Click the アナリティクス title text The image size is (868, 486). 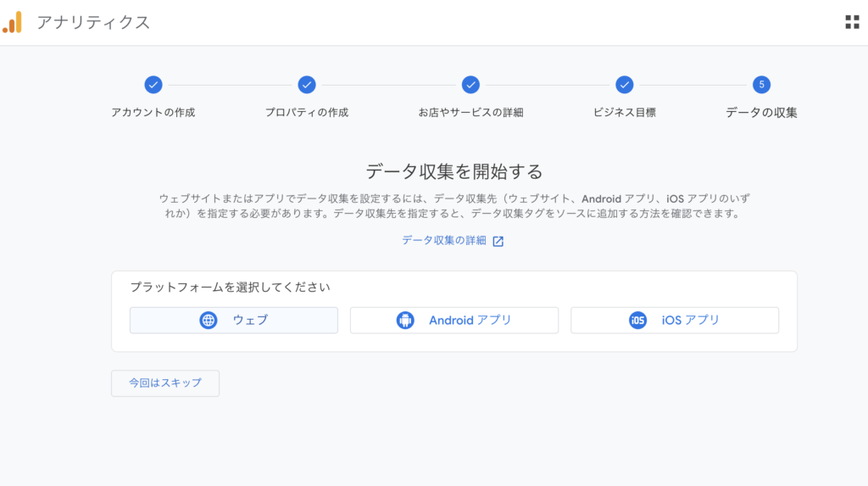point(93,22)
